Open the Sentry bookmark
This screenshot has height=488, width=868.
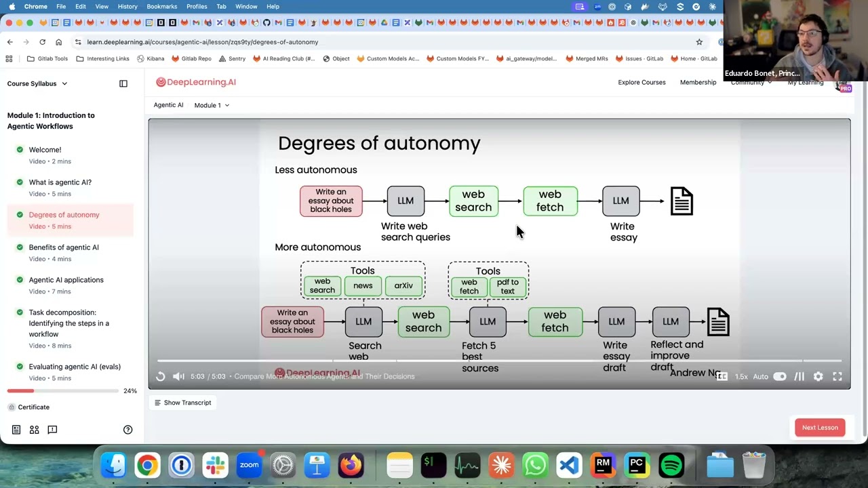tap(232, 59)
